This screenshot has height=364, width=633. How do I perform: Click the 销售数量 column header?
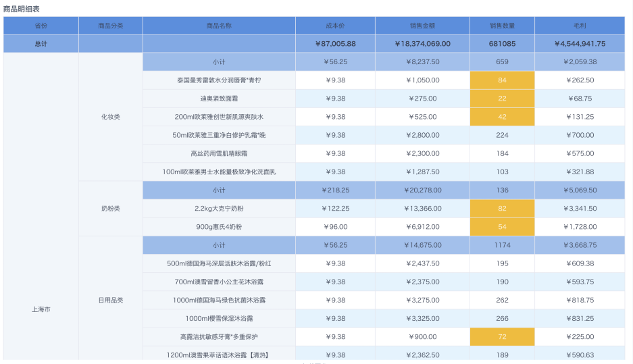502,26
